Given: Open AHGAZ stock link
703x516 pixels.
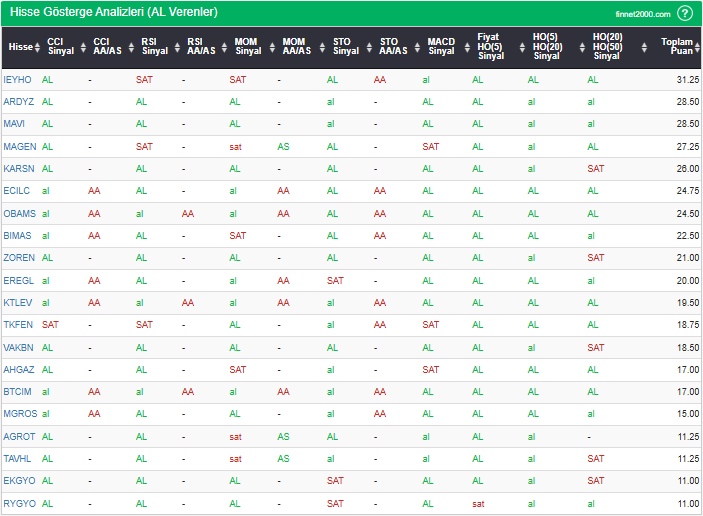Looking at the screenshot, I should tap(19, 369).
